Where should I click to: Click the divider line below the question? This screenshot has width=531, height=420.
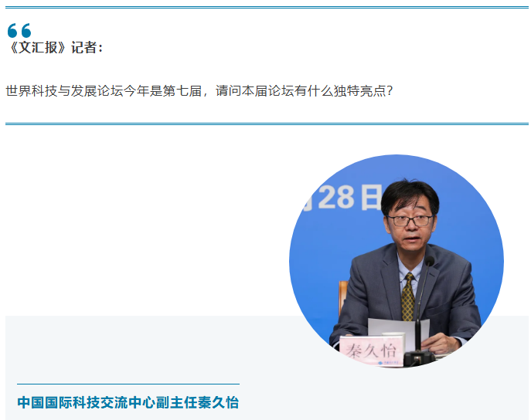click(267, 124)
